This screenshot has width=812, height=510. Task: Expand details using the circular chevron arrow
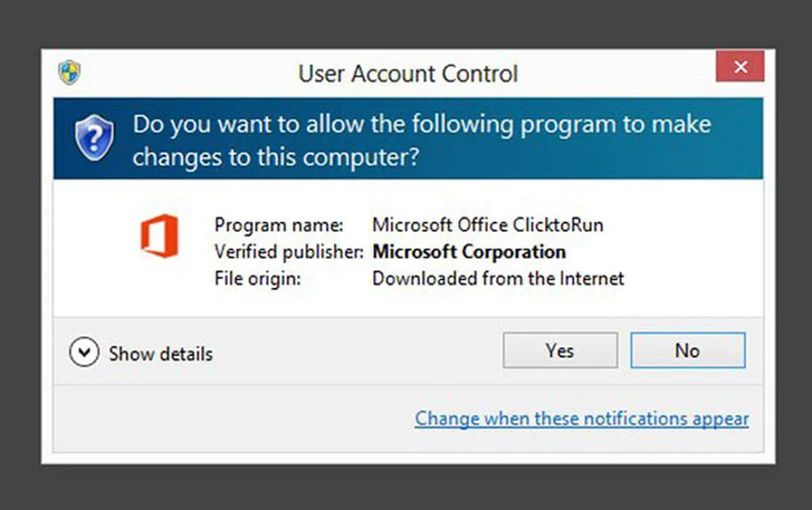click(84, 353)
